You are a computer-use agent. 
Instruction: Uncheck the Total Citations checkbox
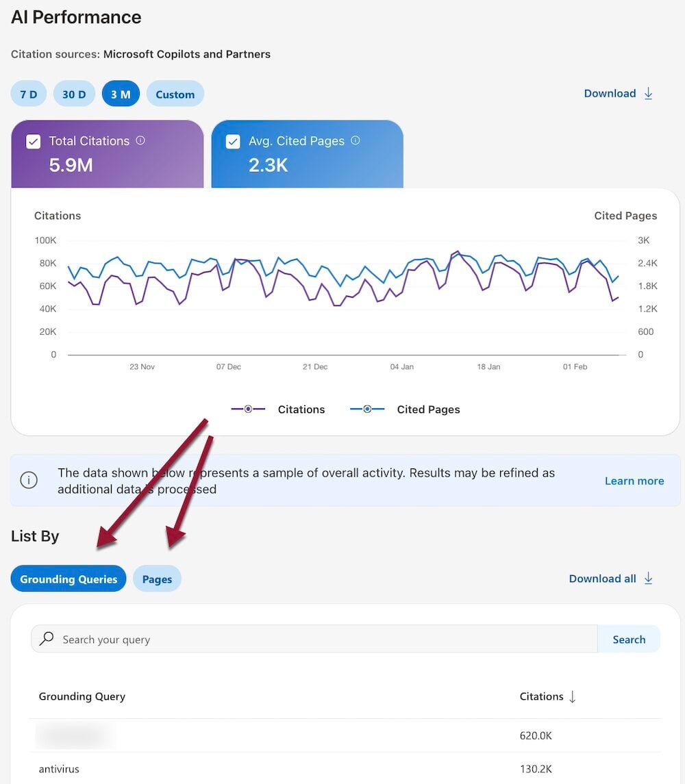pos(33,141)
